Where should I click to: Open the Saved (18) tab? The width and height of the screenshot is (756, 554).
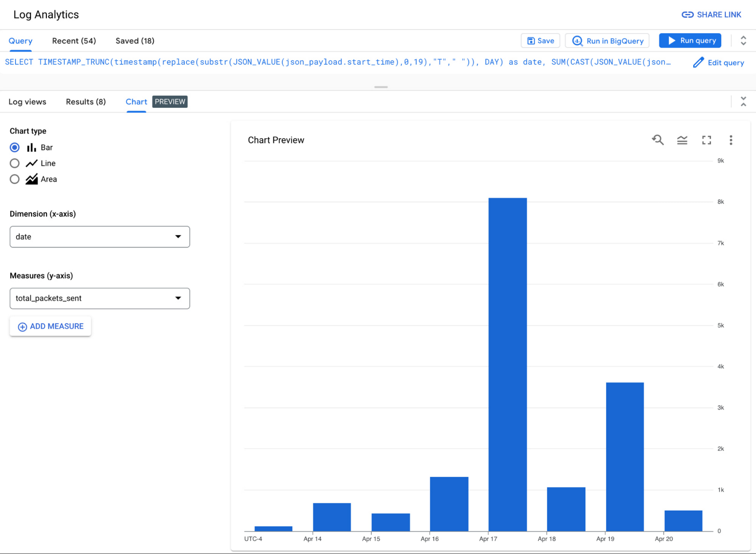135,41
